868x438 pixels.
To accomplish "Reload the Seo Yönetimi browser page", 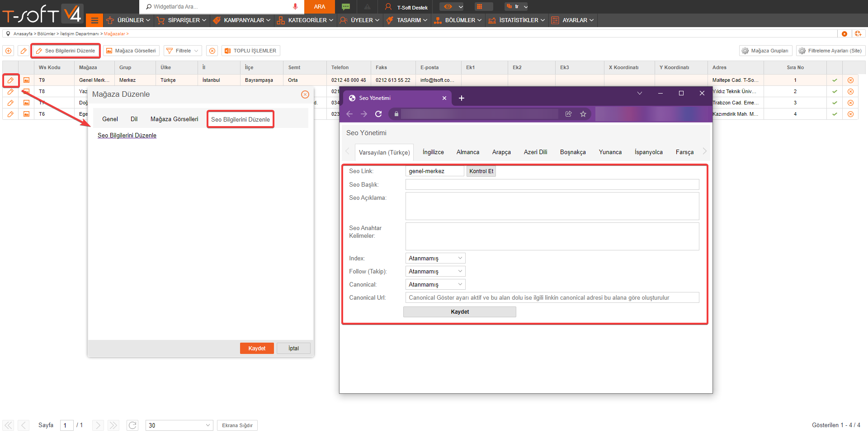I will (378, 114).
